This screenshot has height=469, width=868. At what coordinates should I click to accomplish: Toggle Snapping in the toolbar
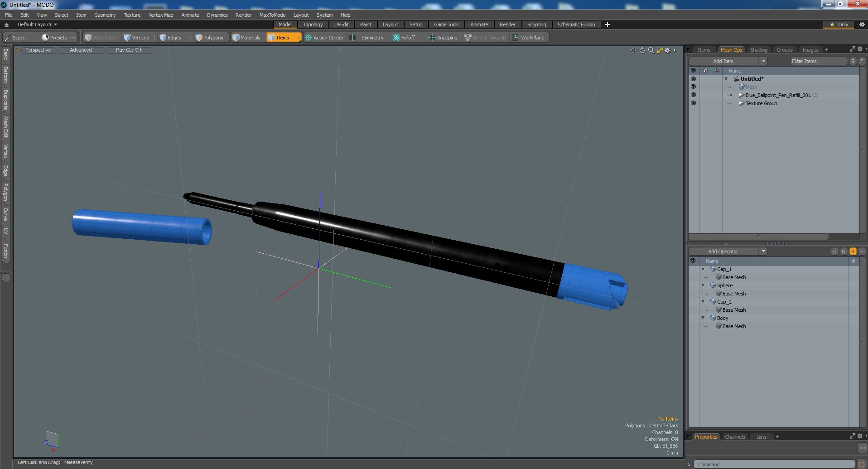click(x=444, y=38)
